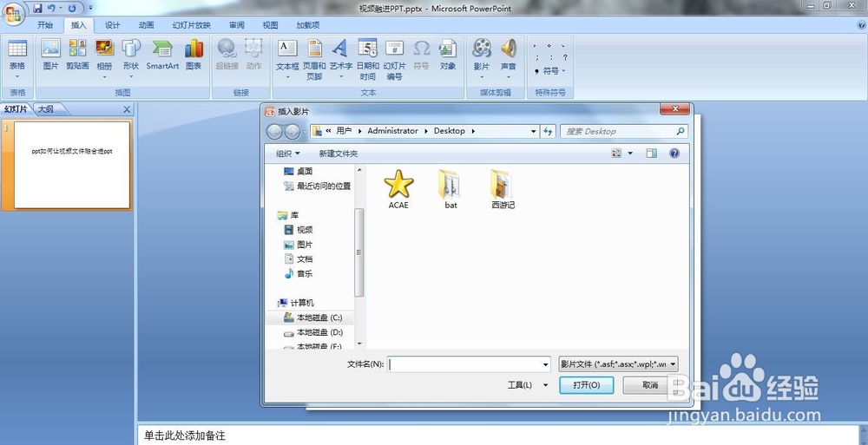Change the file list view icon
Screen dimensions: 868x445
coord(616,154)
